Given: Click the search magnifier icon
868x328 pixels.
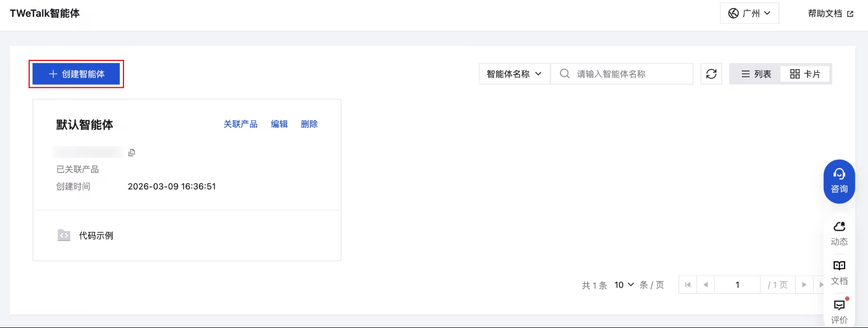Looking at the screenshot, I should [x=565, y=74].
